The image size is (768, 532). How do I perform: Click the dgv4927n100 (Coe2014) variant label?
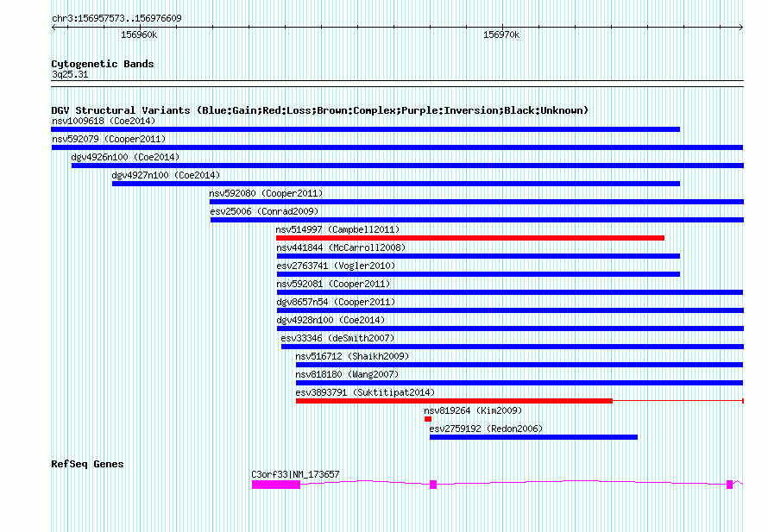(166, 175)
